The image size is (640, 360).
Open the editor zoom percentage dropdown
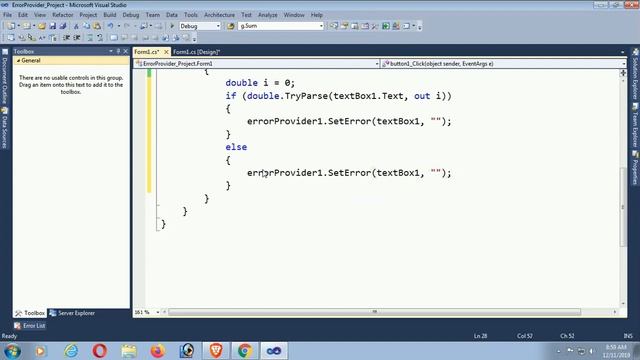pyautogui.click(x=158, y=312)
